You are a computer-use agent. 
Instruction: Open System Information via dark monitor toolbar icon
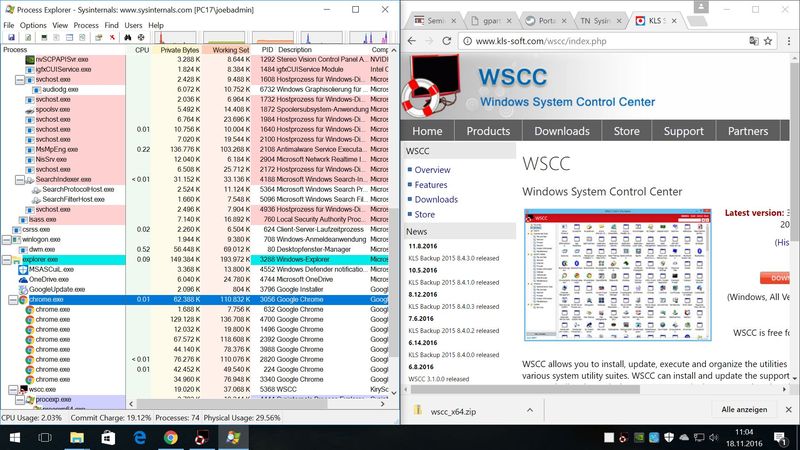(44, 38)
